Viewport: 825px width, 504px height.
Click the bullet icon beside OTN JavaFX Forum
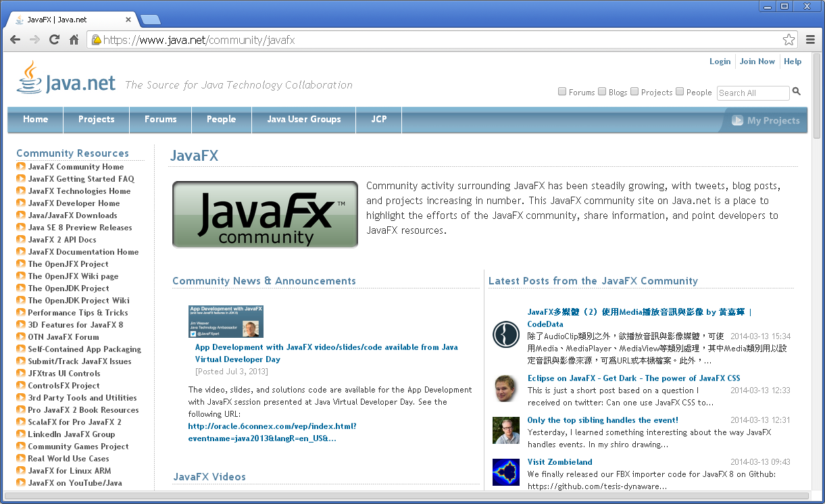[x=21, y=337]
